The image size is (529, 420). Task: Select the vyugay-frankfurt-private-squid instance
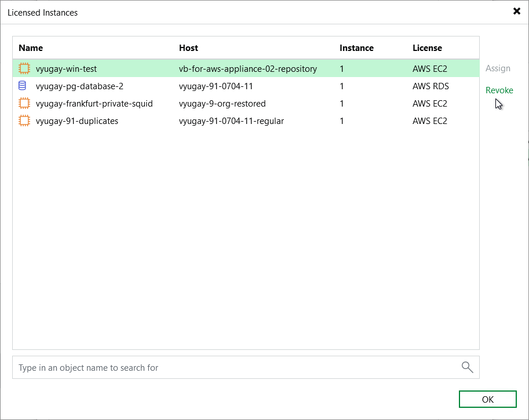coord(94,104)
